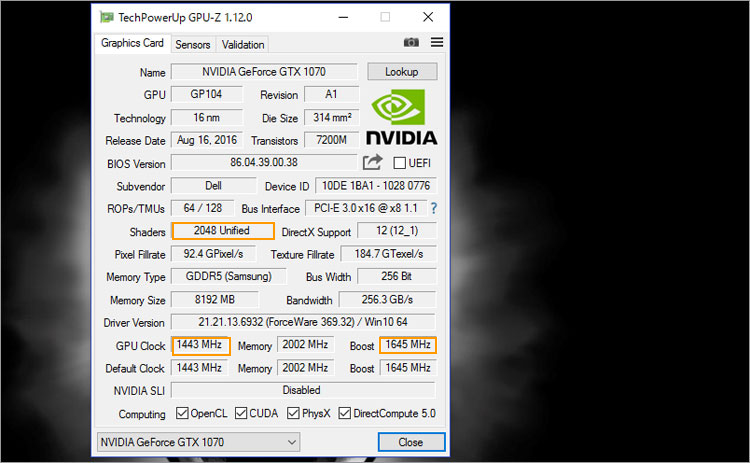750x463 pixels.
Task: Click the Driver Version label
Action: (x=134, y=323)
